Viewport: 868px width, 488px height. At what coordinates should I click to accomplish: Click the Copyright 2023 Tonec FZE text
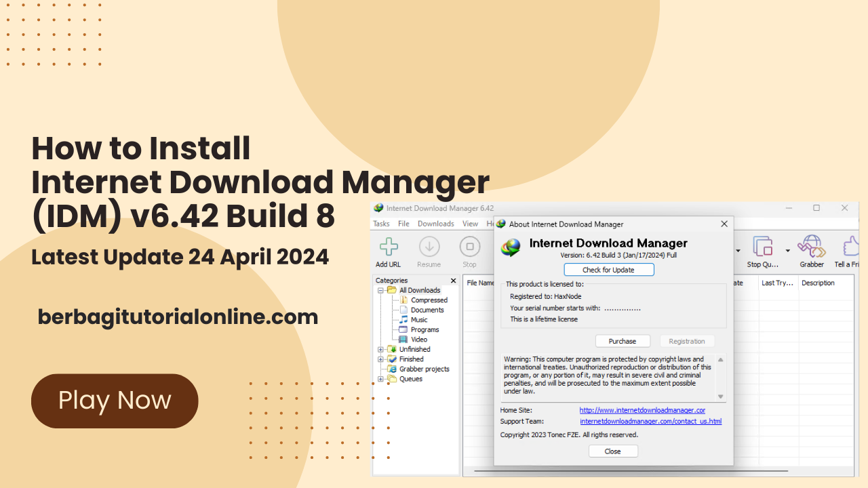click(569, 434)
